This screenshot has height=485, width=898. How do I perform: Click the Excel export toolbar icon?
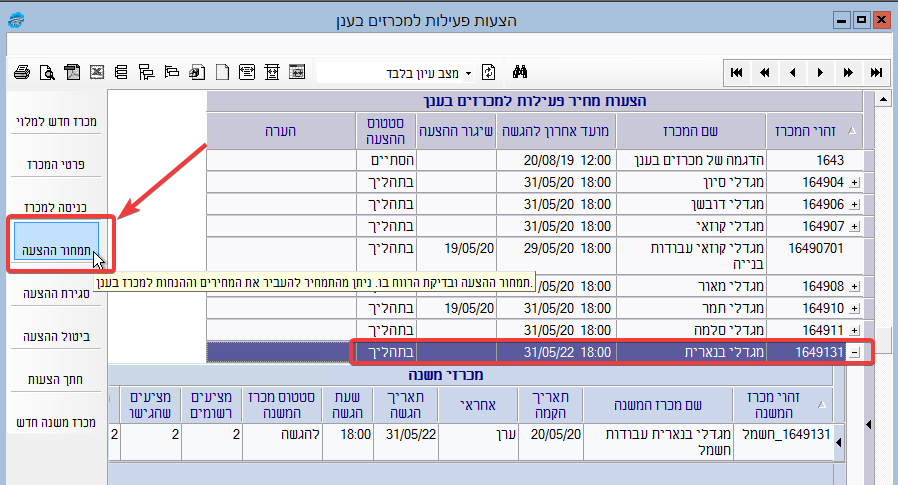[97, 72]
